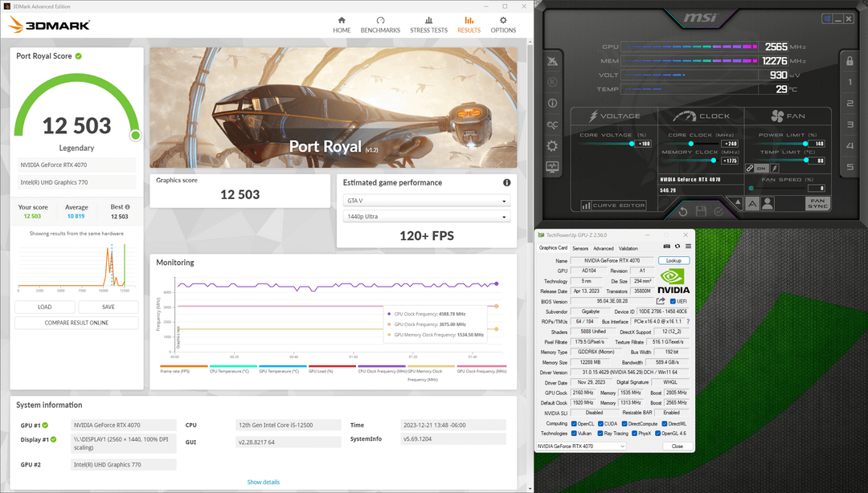
Task: Click Afterburner apply checkmark icon
Action: [719, 211]
